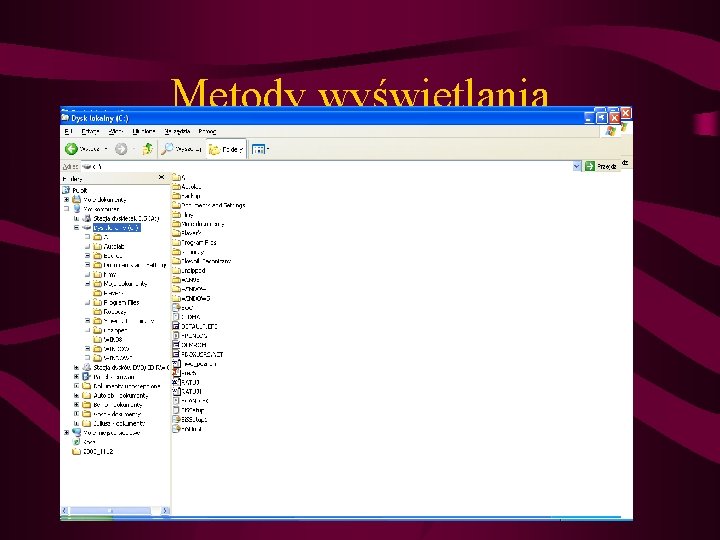Collapse the Mój komputer tree node
This screenshot has height=540, width=720.
pyautogui.click(x=67, y=209)
